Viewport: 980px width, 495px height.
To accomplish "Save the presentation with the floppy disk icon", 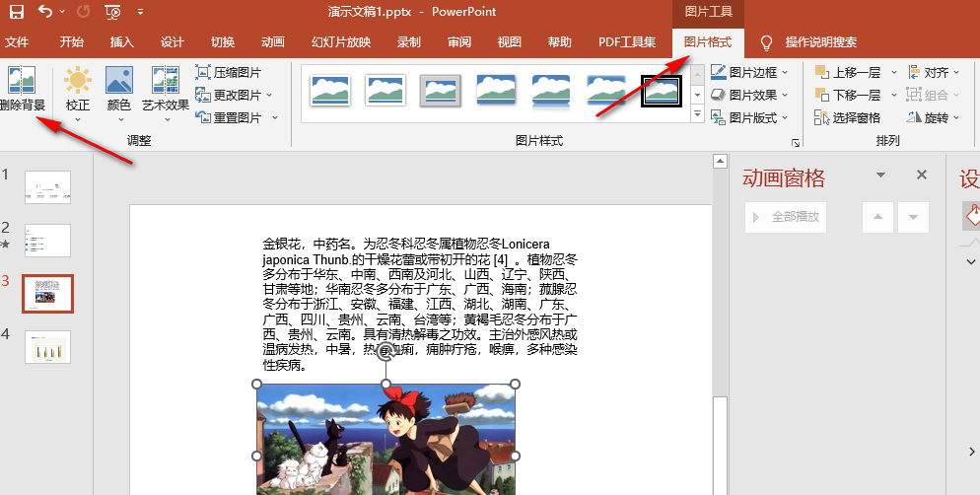I will tap(17, 11).
